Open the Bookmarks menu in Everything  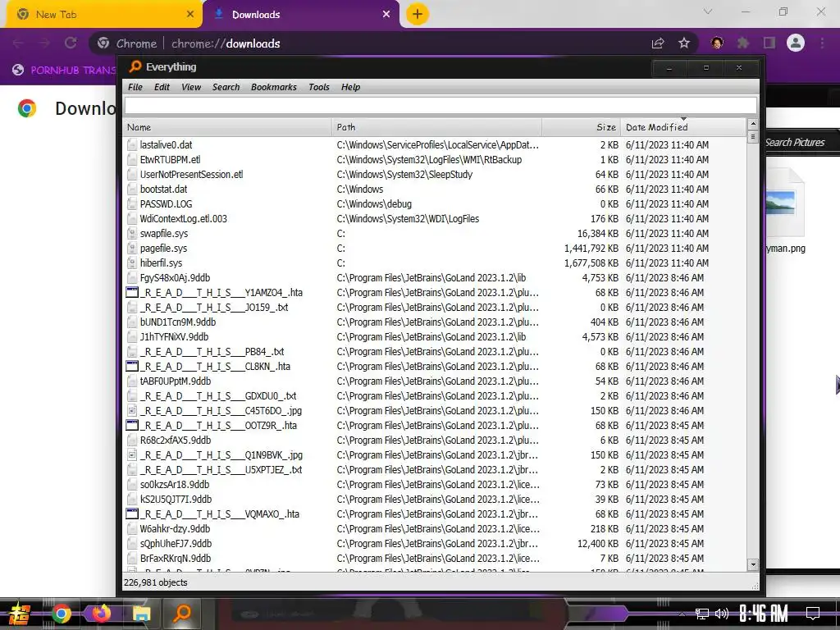click(x=274, y=87)
